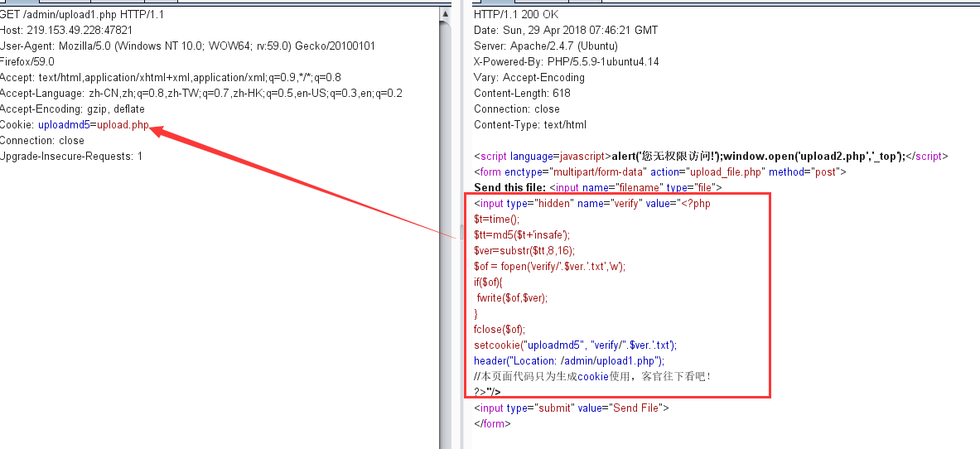This screenshot has height=449, width=980.
Task: Click the 'Content-Type: text/html' response header
Action: pos(530,124)
